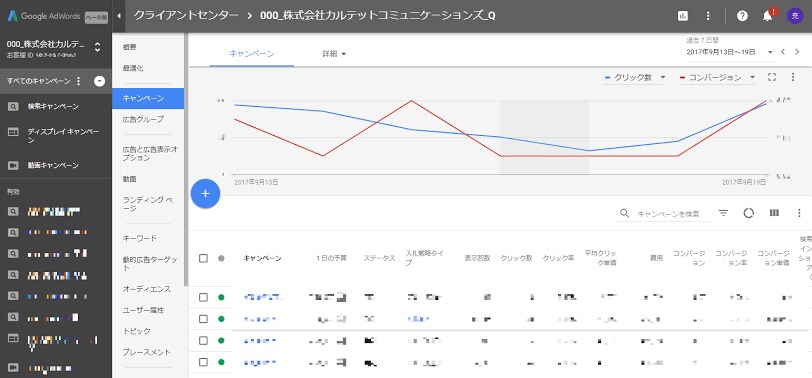Switch to the キャンペーン tab
This screenshot has height=378, width=812.
tap(252, 54)
